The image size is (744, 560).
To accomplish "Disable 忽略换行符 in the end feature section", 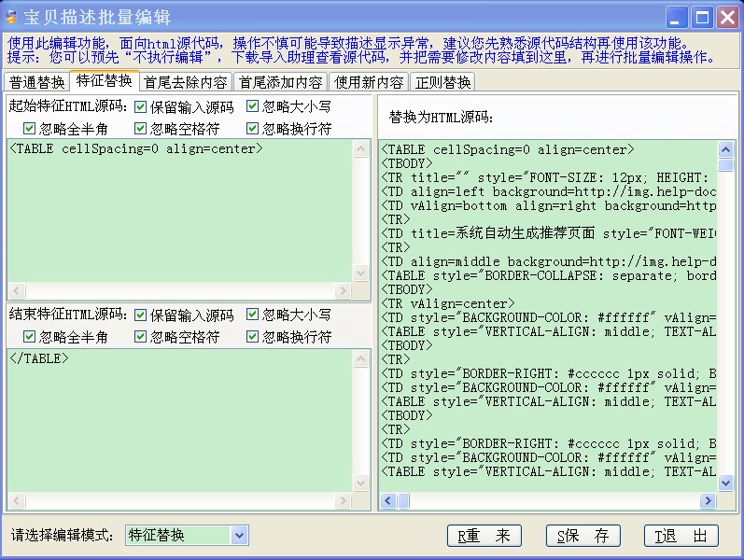I will pyautogui.click(x=253, y=337).
